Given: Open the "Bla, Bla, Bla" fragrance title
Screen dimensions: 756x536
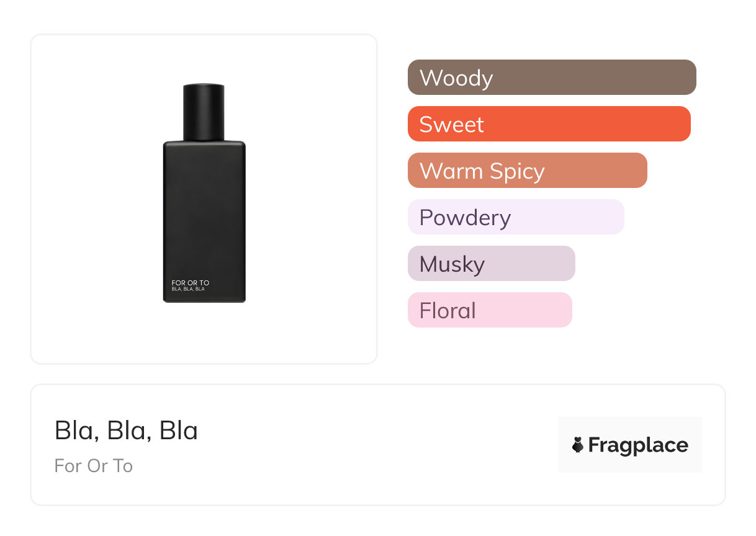Looking at the screenshot, I should point(126,431).
